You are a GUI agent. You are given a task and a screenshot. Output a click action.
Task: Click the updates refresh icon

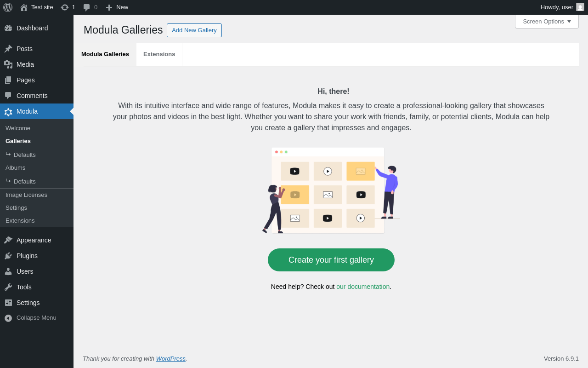(x=65, y=7)
